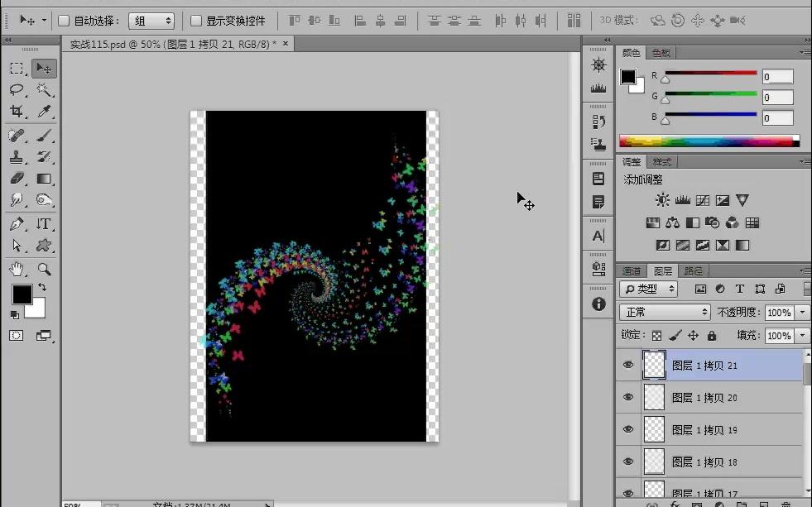Select the Horizontal Type tool
Screen dimensions: 812x507
[43, 224]
